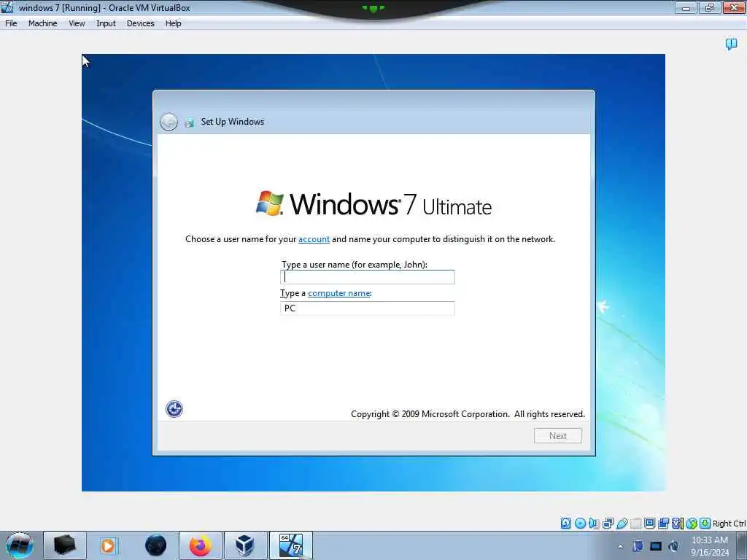
Task: Click the hard disk activity status icon
Action: (565, 524)
